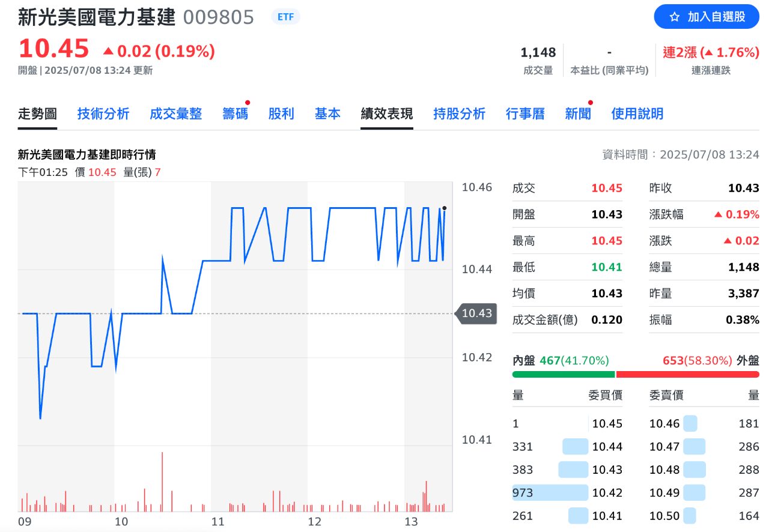Click the red up-triangle beside 0.02 (0.19%)
This screenshot has width=769, height=532.
tap(108, 52)
